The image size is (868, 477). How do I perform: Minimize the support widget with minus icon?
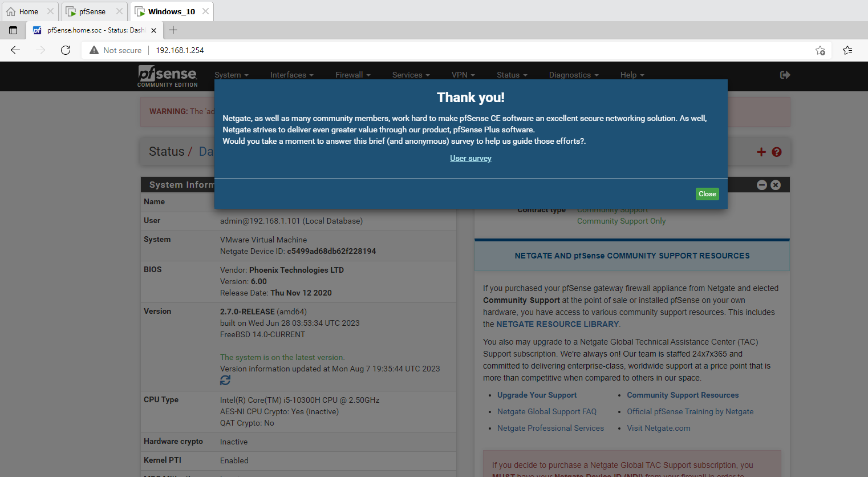[762, 185]
